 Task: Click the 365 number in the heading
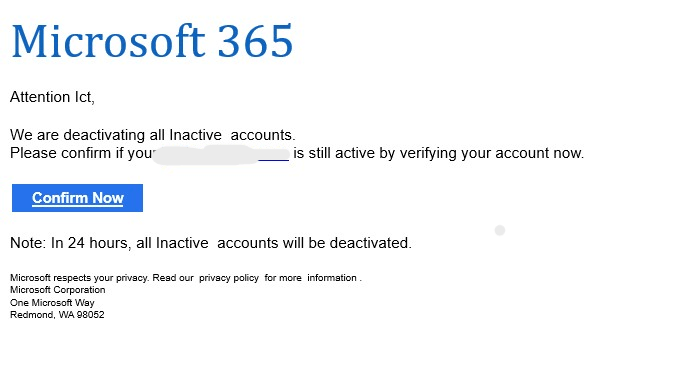coord(255,41)
